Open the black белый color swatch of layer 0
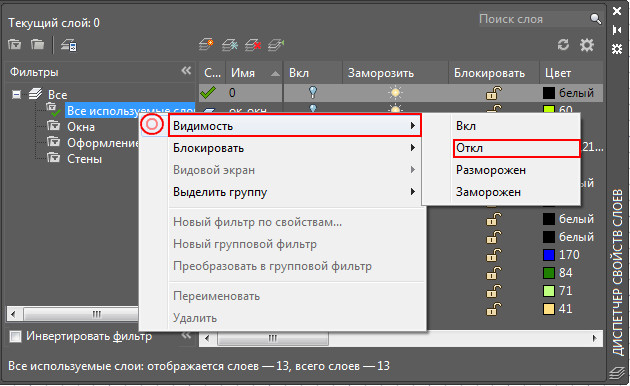The image size is (630, 386). click(x=549, y=93)
